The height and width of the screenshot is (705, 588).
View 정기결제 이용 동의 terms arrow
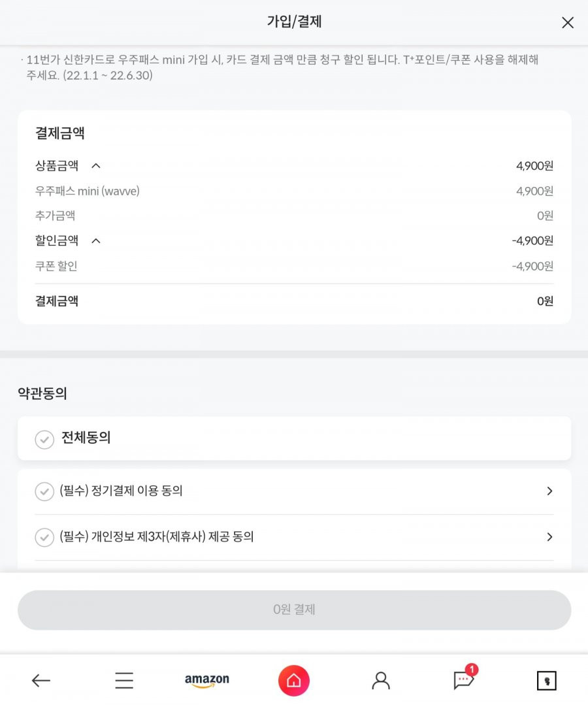(549, 491)
